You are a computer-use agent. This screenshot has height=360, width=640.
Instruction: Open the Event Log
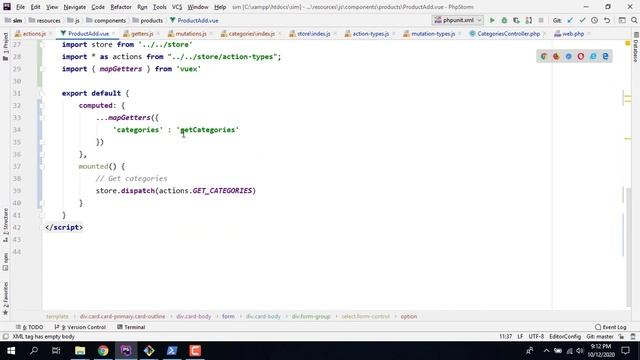pos(610,327)
